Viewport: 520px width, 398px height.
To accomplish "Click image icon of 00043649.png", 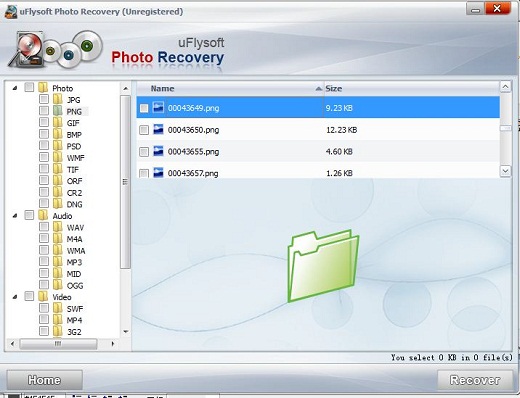I will pos(158,107).
